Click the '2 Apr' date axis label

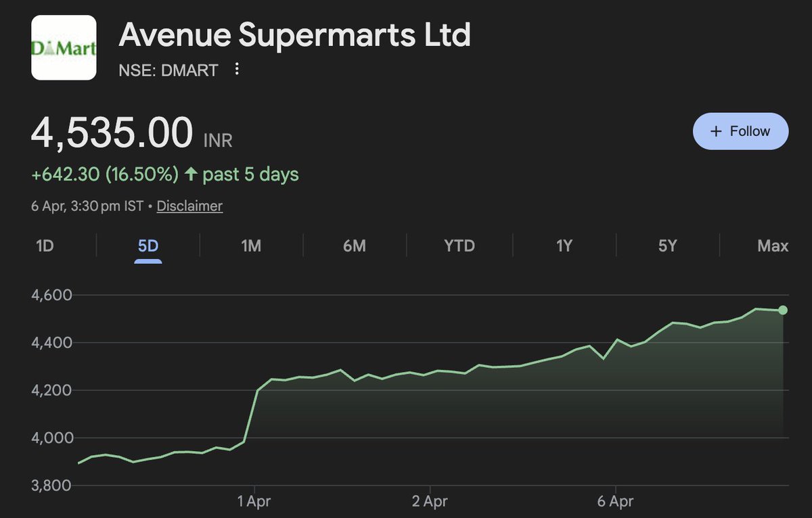(430, 502)
